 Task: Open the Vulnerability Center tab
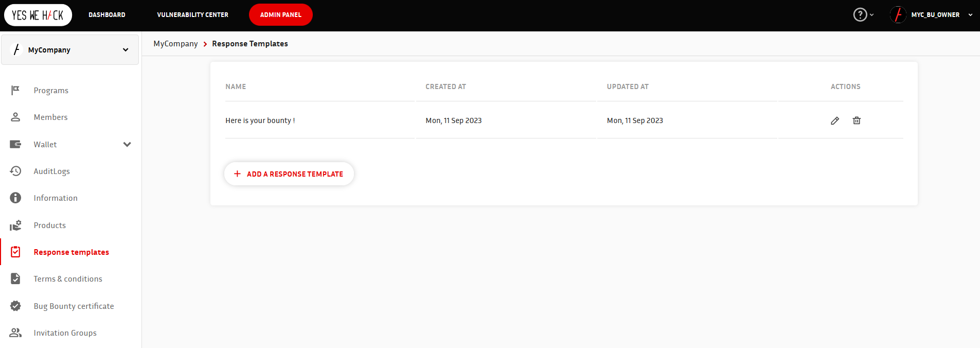point(193,15)
